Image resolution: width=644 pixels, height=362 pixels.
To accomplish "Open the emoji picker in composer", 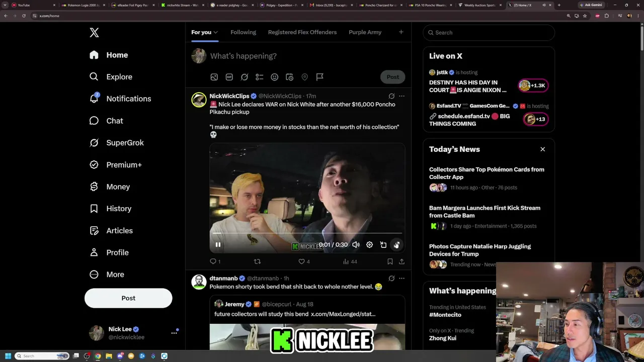I will (275, 77).
